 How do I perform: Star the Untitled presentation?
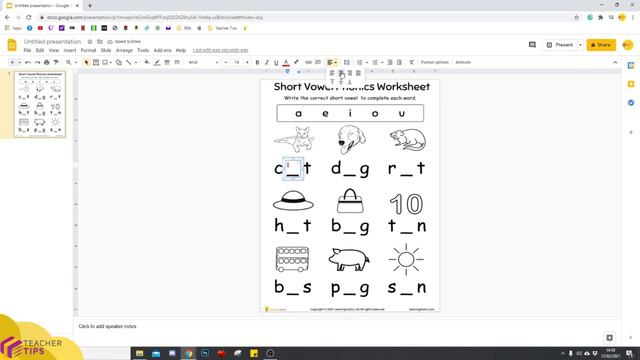click(x=90, y=42)
